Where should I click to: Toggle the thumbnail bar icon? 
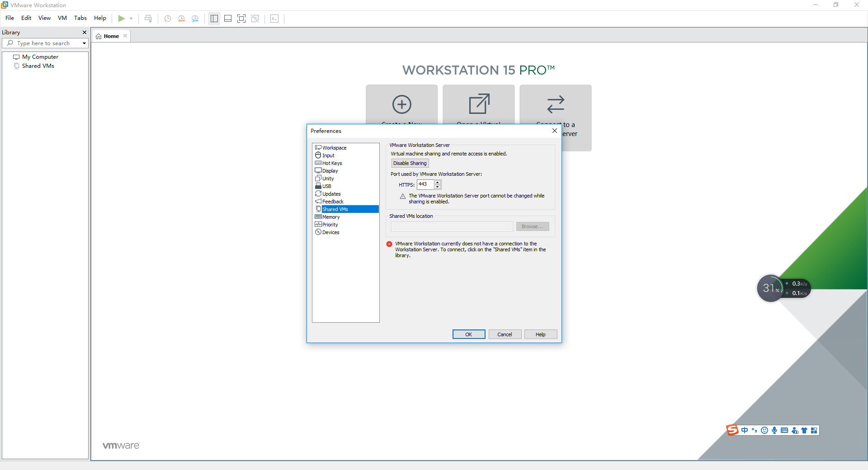pos(228,19)
